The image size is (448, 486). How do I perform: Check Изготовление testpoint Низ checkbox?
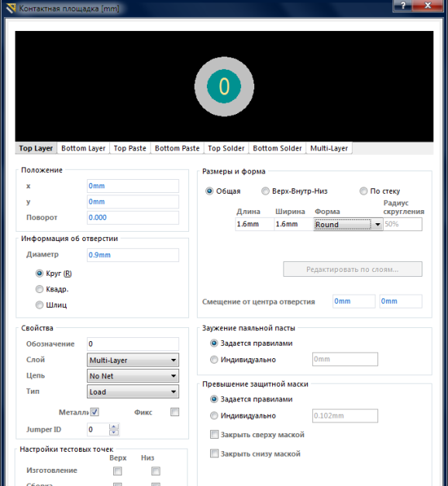[156, 471]
